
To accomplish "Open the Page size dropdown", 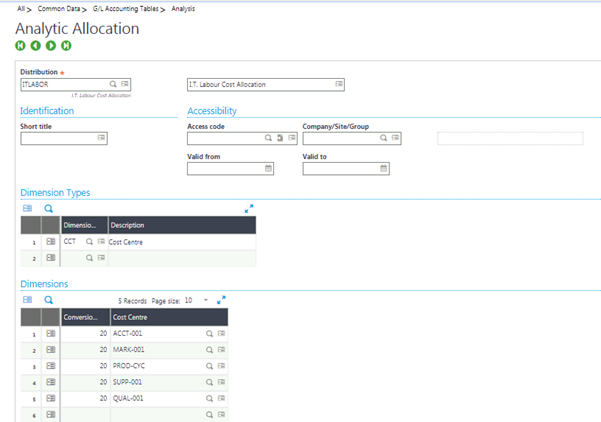I will pyautogui.click(x=205, y=299).
